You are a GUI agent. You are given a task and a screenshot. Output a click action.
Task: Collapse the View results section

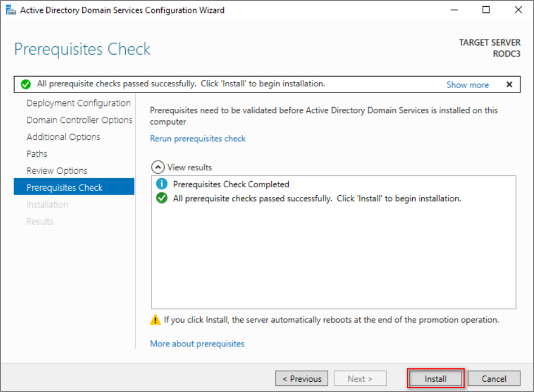pyautogui.click(x=158, y=167)
